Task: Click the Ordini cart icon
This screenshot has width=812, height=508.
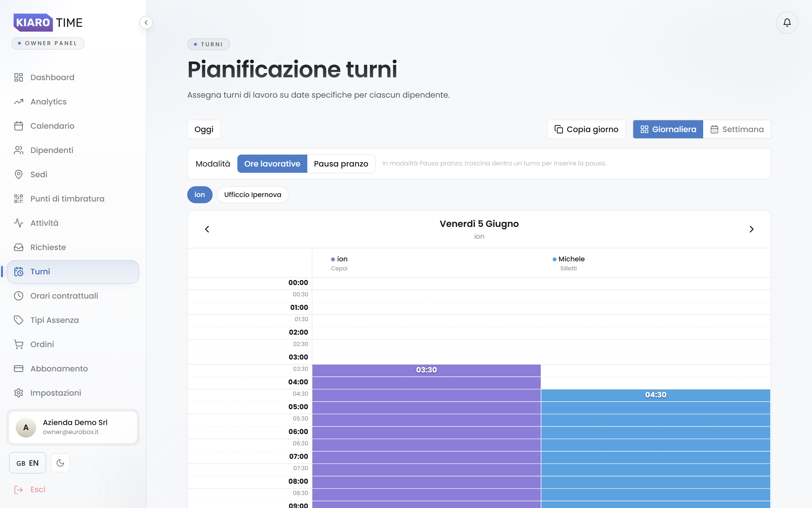Action: click(x=18, y=344)
